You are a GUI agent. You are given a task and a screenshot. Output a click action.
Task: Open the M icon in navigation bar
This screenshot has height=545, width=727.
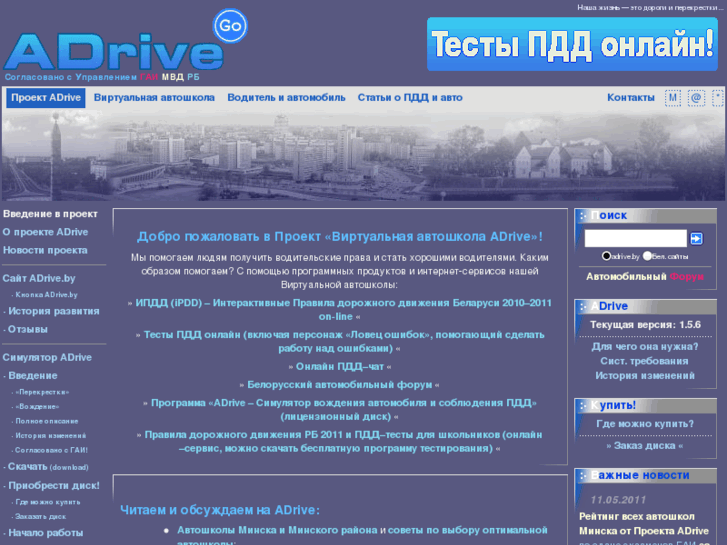coord(672,98)
